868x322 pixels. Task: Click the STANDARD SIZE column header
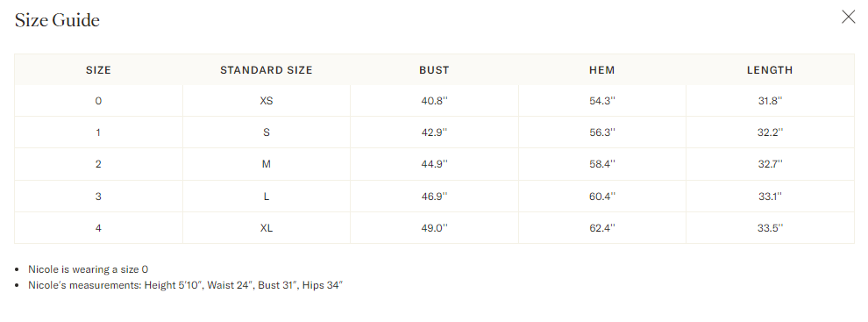(x=267, y=70)
